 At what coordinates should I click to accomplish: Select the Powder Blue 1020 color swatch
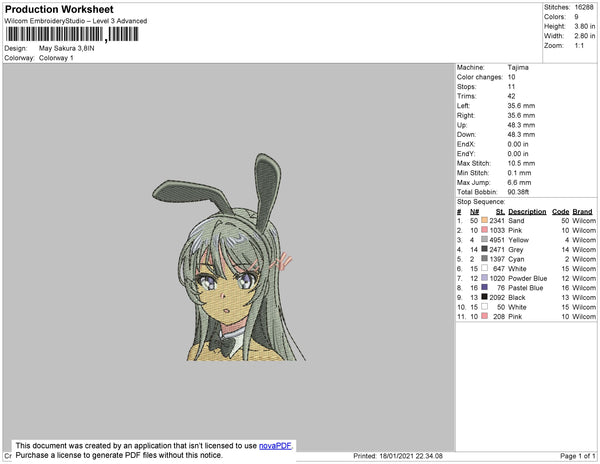(x=484, y=278)
